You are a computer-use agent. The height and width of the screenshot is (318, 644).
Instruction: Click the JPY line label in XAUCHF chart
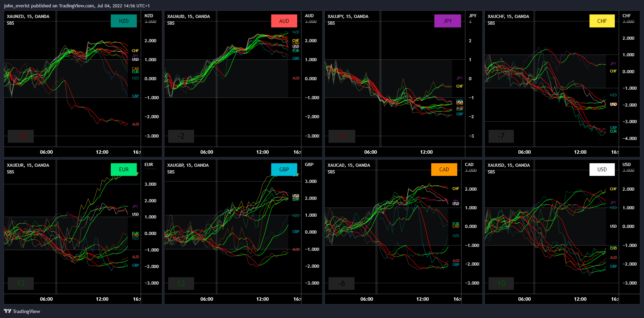pyautogui.click(x=613, y=64)
